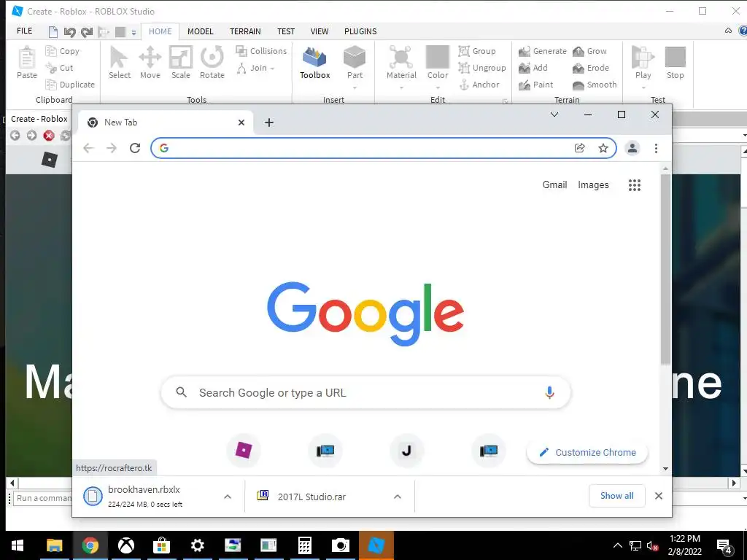Close the Chrome downloads bar
The image size is (747, 560).
pos(659,496)
